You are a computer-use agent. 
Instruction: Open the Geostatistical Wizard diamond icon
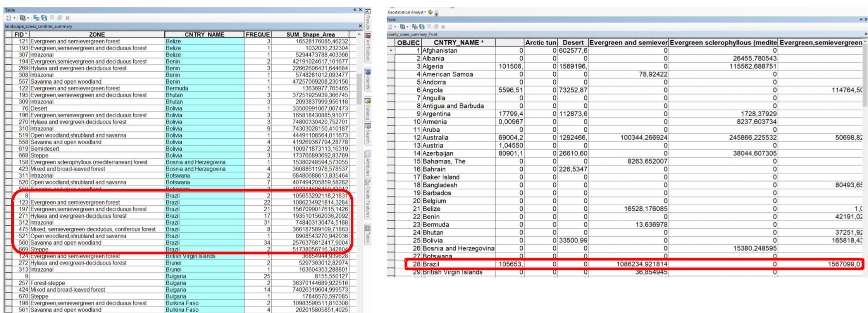tap(430, 12)
